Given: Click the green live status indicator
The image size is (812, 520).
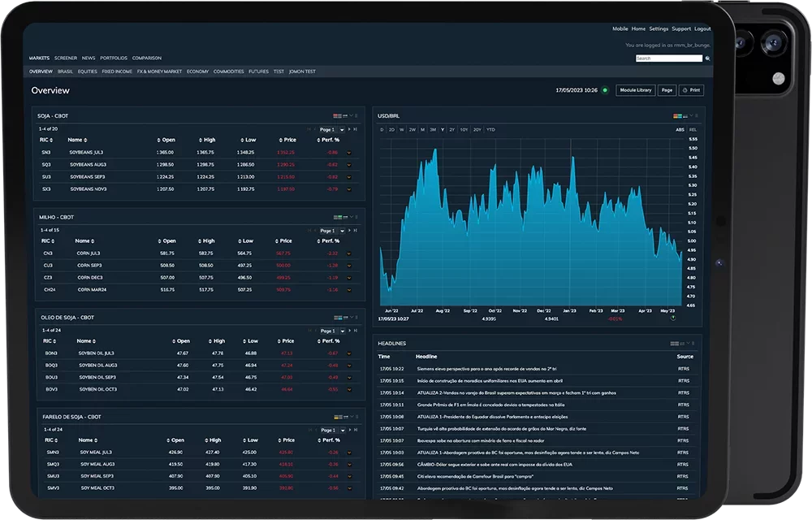Looking at the screenshot, I should (x=605, y=90).
